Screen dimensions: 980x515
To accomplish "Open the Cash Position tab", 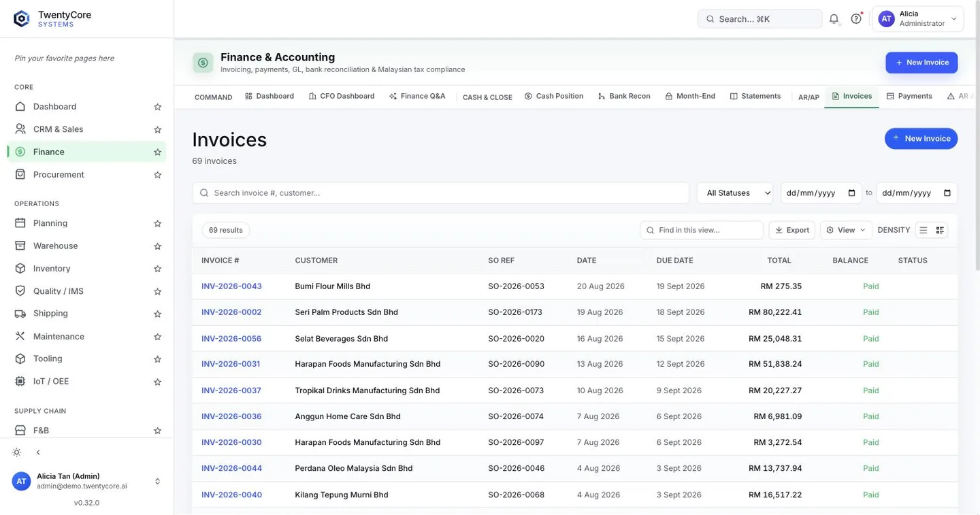I will [x=554, y=96].
